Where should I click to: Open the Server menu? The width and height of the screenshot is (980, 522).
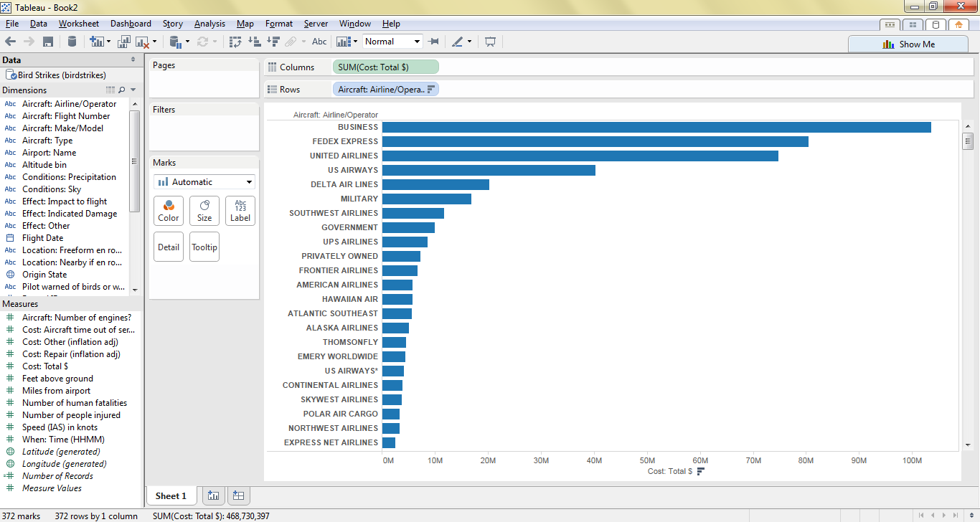pos(316,24)
